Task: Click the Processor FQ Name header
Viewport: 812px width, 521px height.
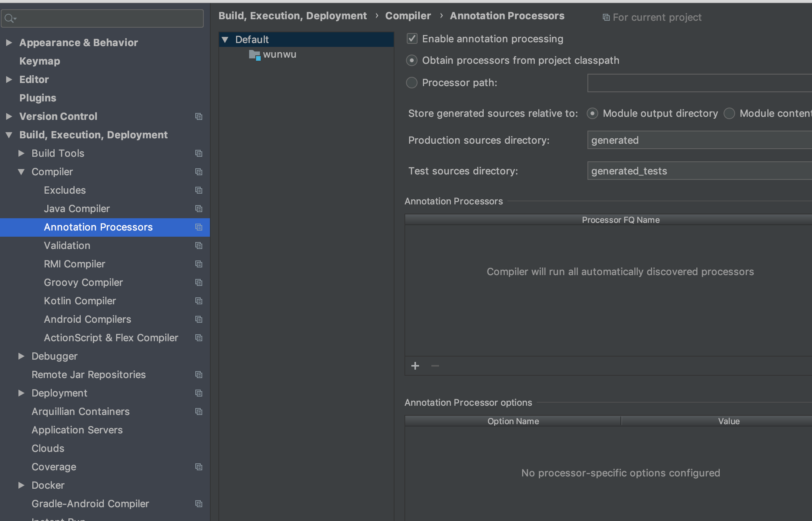Action: coord(621,220)
